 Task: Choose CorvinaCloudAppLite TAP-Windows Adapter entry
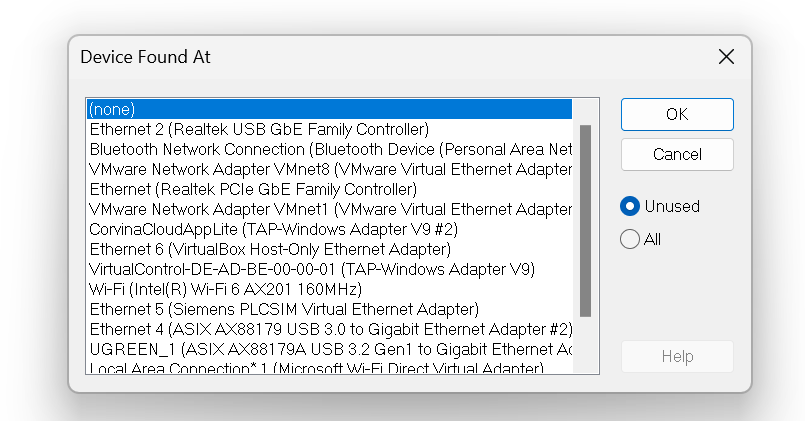pyautogui.click(x=329, y=229)
